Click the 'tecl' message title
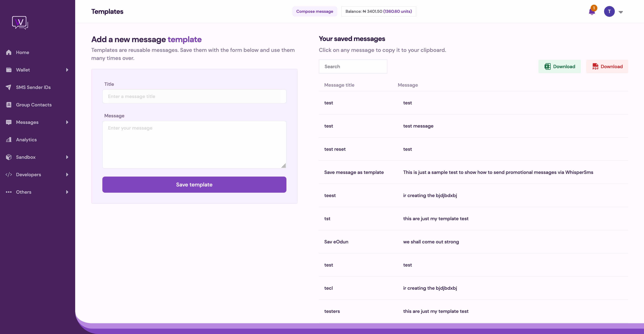The width and height of the screenshot is (644, 334). click(328, 288)
